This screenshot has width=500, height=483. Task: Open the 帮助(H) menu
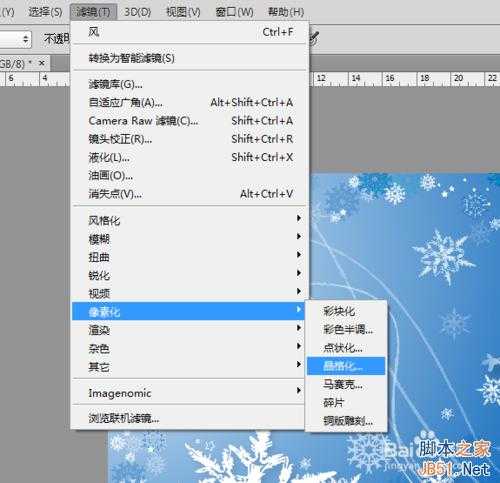[286, 12]
